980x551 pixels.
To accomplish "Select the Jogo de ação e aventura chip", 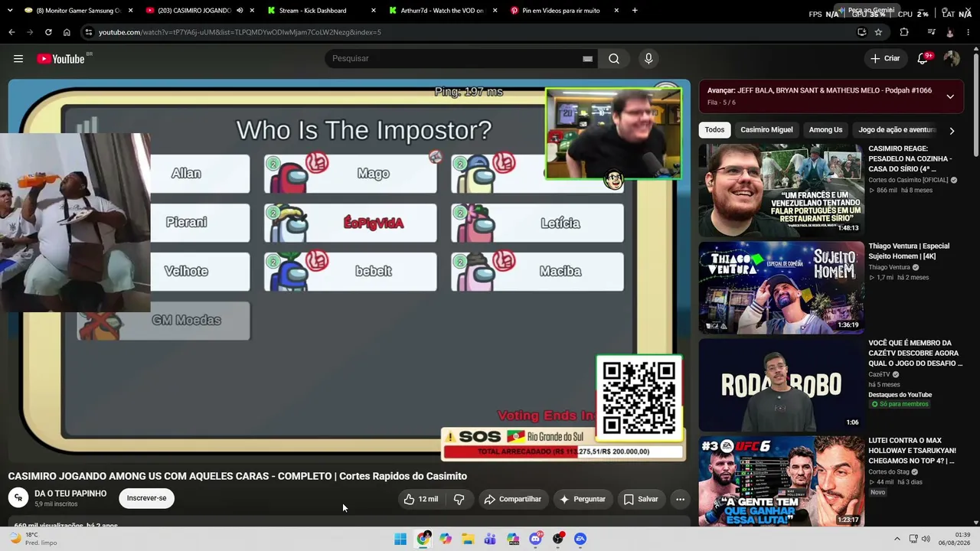I will [897, 130].
